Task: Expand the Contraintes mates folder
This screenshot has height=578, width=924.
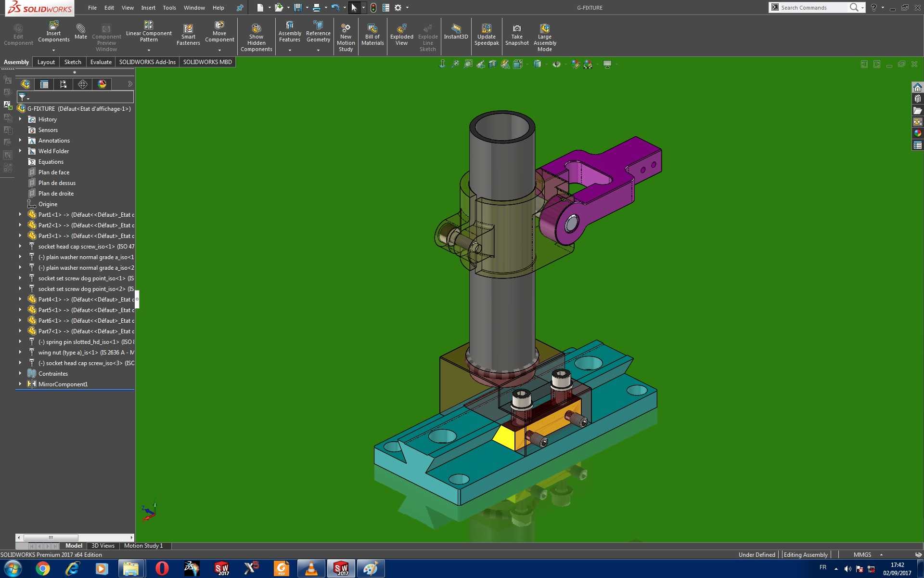Action: (20, 373)
